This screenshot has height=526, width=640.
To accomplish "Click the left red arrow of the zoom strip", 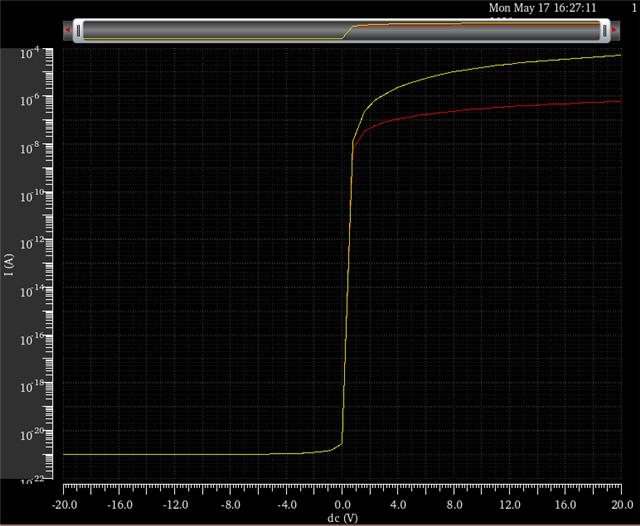I will 68,30.
